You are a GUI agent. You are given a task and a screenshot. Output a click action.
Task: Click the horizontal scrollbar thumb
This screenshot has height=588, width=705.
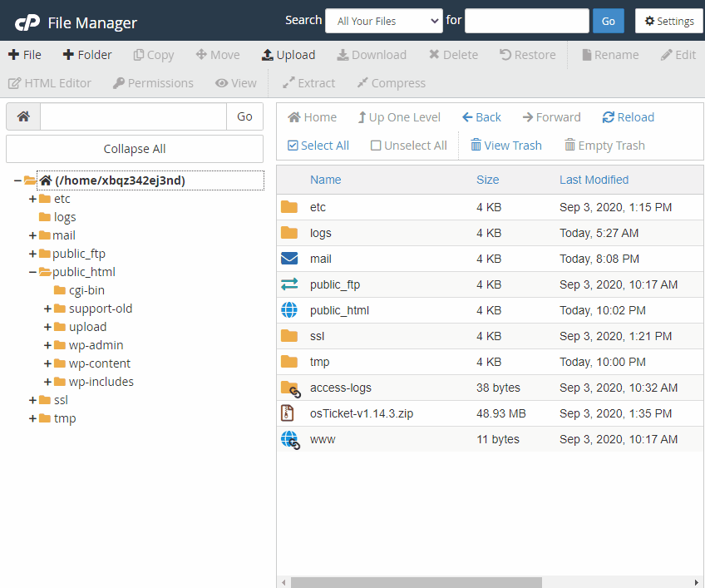(416, 583)
